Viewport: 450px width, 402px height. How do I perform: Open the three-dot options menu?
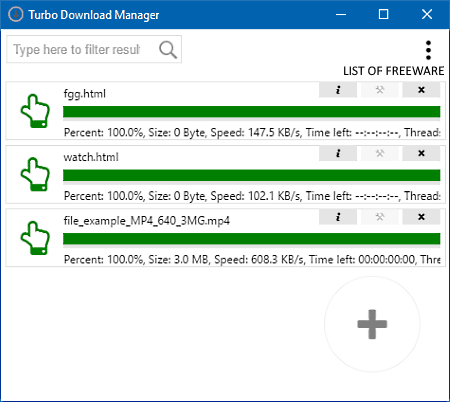pos(428,50)
